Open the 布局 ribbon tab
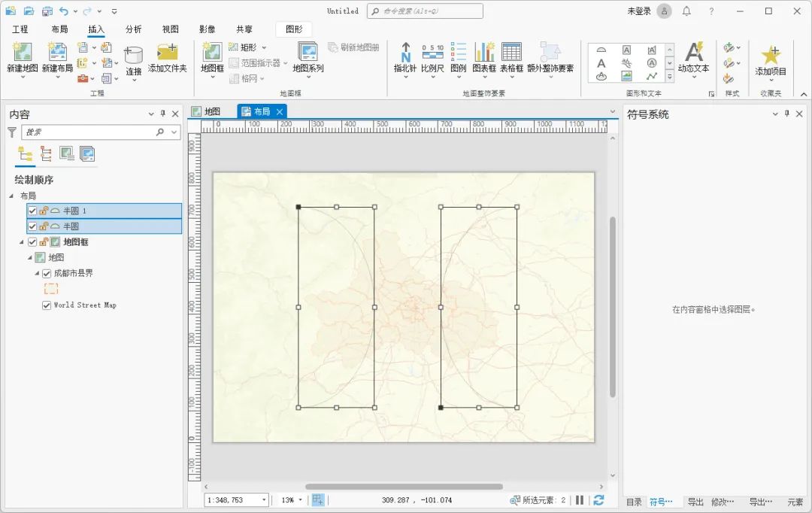This screenshot has width=812, height=513. 59,29
